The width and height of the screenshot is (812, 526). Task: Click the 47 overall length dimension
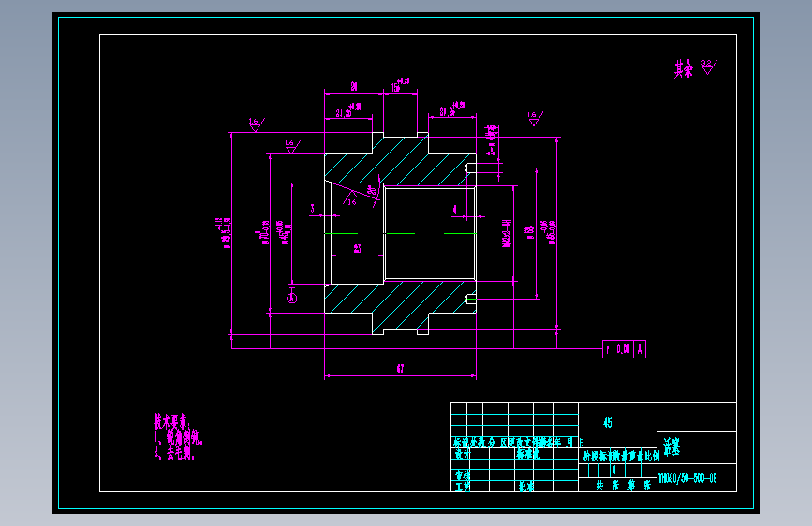[400, 369]
